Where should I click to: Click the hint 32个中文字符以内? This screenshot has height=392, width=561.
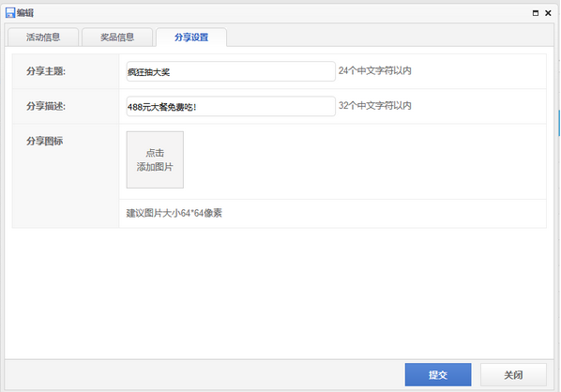(375, 106)
